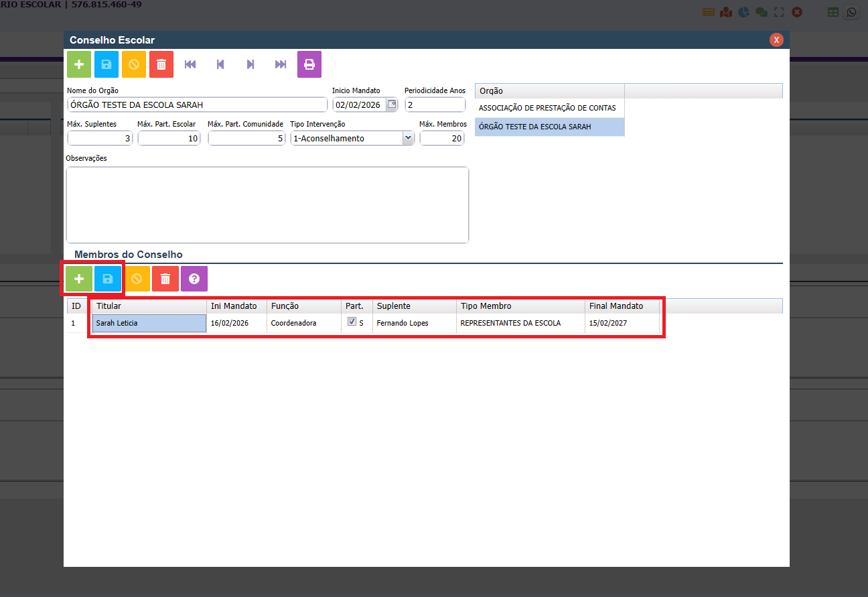This screenshot has height=597, width=868.
Task: Navigate to the last record
Action: (x=281, y=64)
